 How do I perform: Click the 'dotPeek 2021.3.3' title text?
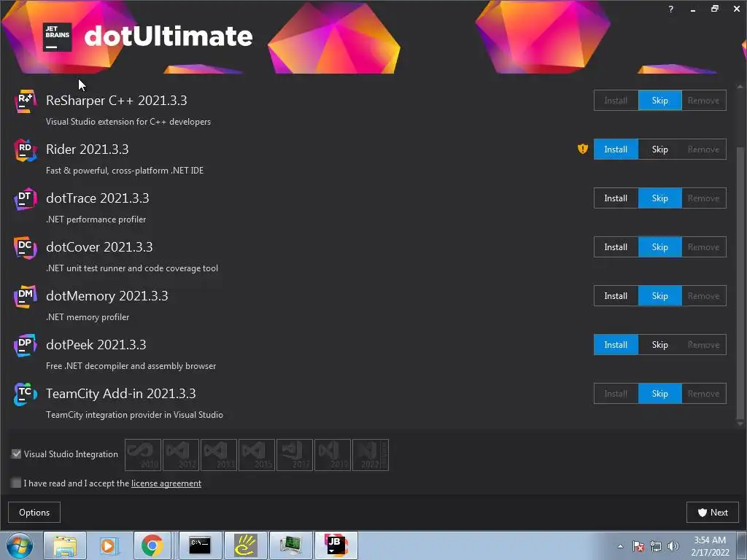(x=96, y=345)
